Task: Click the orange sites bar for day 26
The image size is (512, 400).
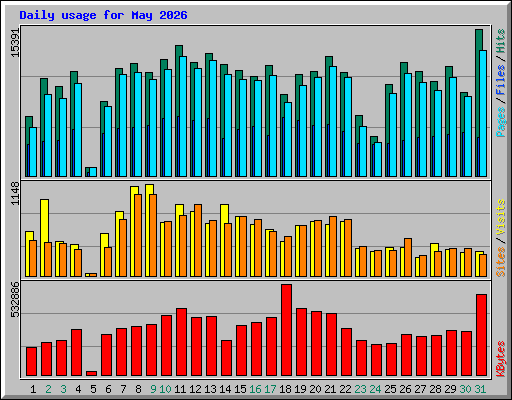Action: pos(408,257)
